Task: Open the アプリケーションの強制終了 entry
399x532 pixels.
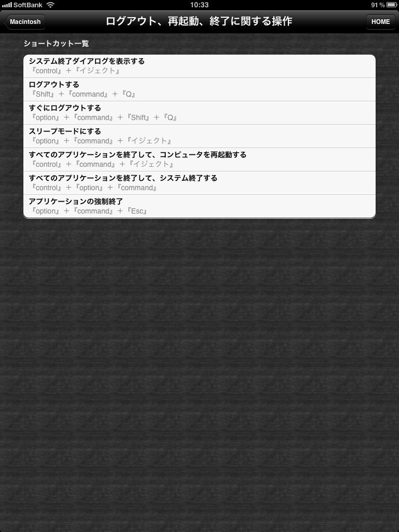Action: click(x=199, y=206)
